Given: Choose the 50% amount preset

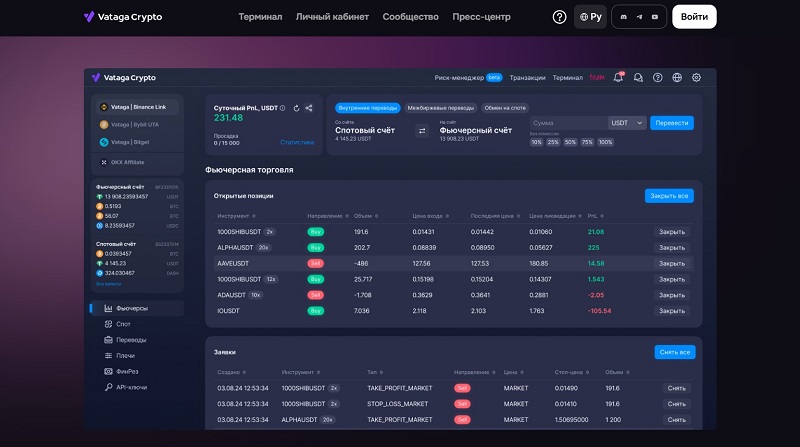Looking at the screenshot, I should (x=570, y=142).
